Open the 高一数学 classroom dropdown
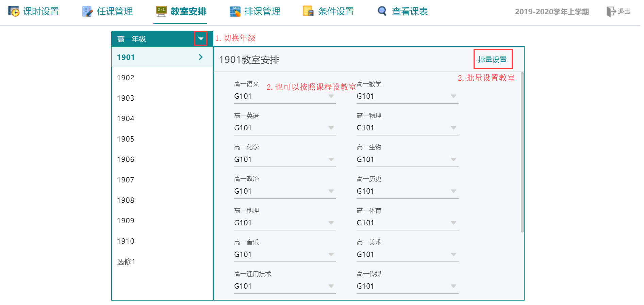This screenshot has height=305, width=644. (x=408, y=96)
